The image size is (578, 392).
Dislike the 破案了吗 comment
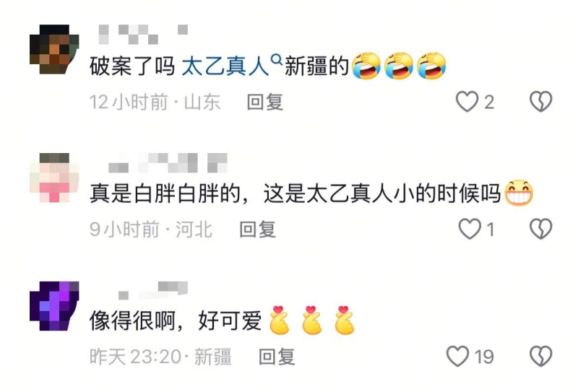coord(540,102)
